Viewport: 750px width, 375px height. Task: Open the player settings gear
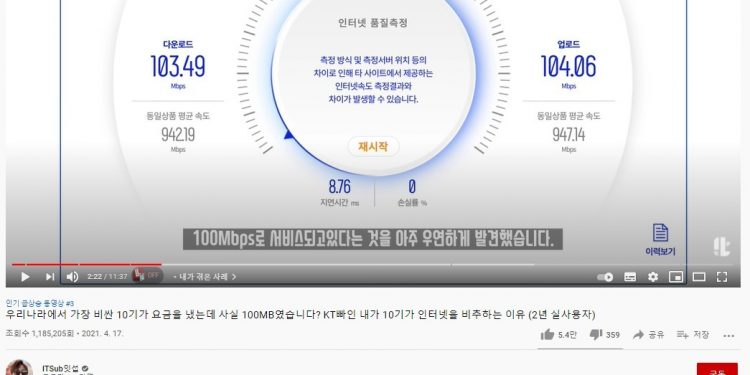tap(653, 277)
